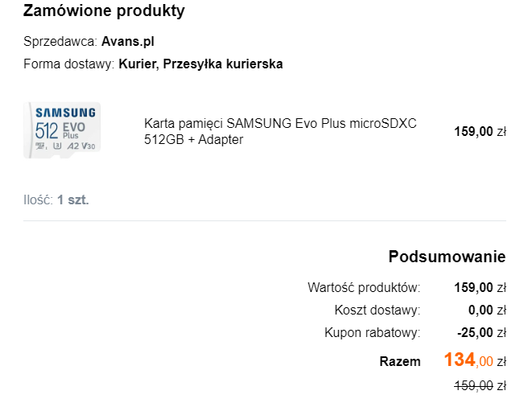Click the crossed-out price 159,00 zł
This screenshot has height=403, width=532.
(480, 385)
